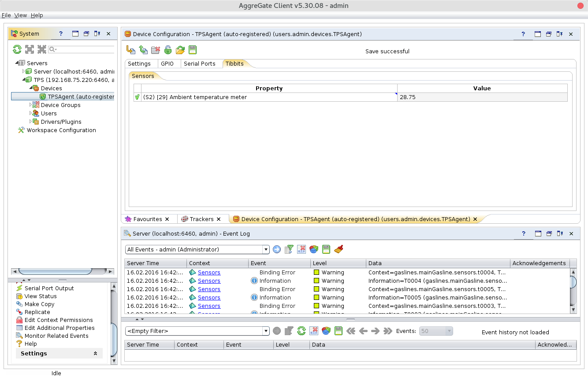Viewport: 588px width, 377px height.
Task: Expand all nodes in System tree
Action: [x=30, y=49]
